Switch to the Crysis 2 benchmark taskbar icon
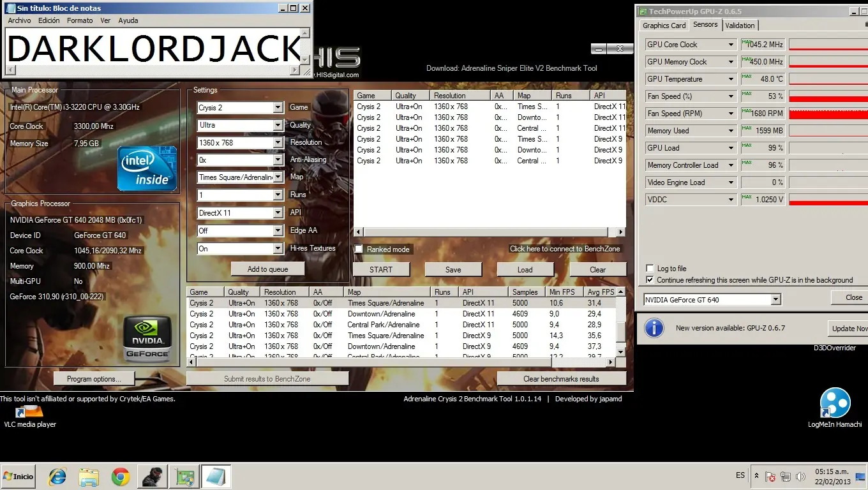Screen dimensions: 868x490 click(153, 476)
